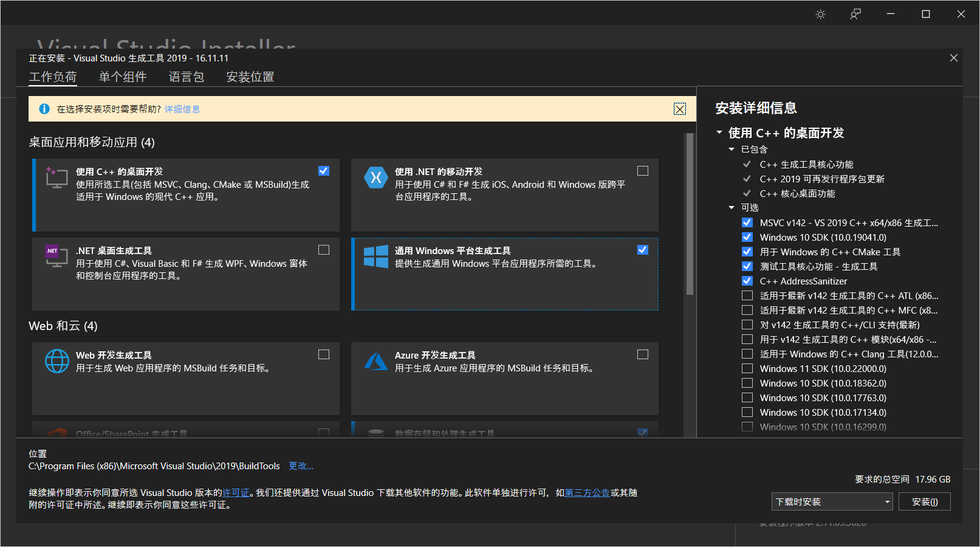Screen dimensions: 980x547
Task: Open the 详细信息 help link
Action: click(x=182, y=109)
